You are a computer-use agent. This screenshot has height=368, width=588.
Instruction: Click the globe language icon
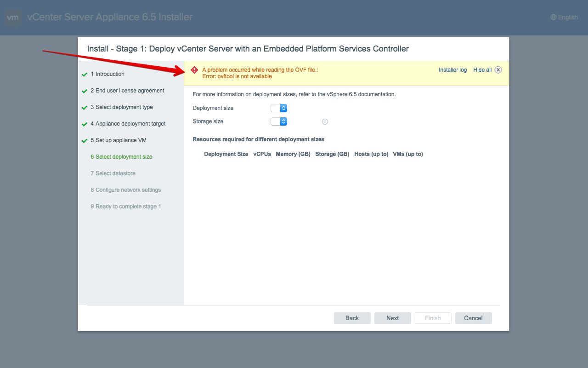click(553, 17)
